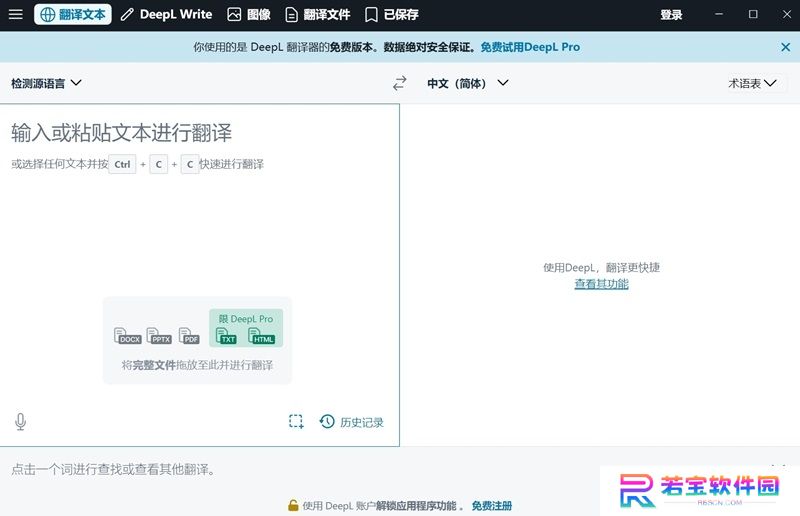The image size is (800, 516).
Task: Click the 限 DeepL Pro label
Action: coord(246,318)
